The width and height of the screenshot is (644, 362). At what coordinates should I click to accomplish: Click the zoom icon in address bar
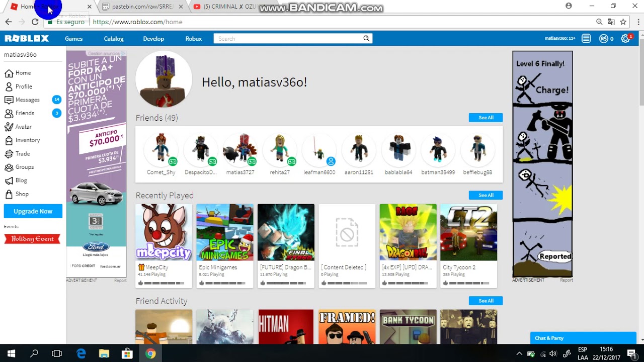point(599,22)
